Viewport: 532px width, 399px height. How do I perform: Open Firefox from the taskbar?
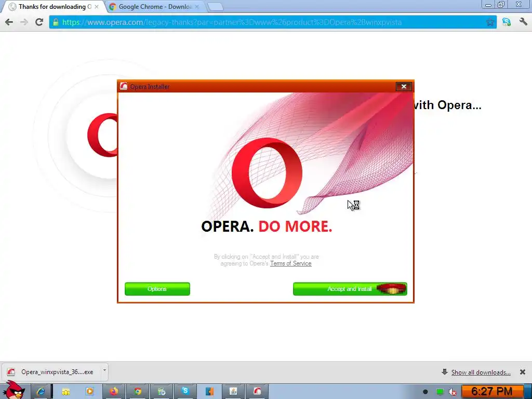pyautogui.click(x=114, y=392)
